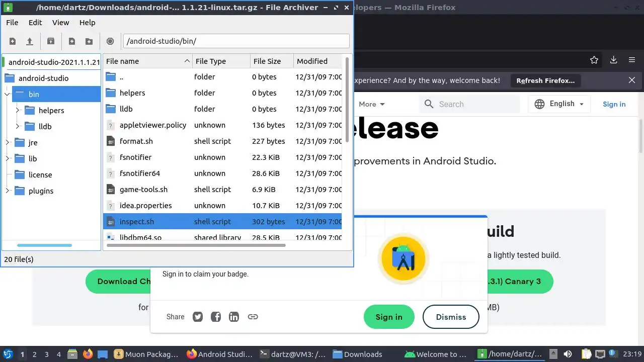Open the More dropdown on the webpage
Image resolution: width=644 pixels, height=362 pixels.
(x=372, y=104)
